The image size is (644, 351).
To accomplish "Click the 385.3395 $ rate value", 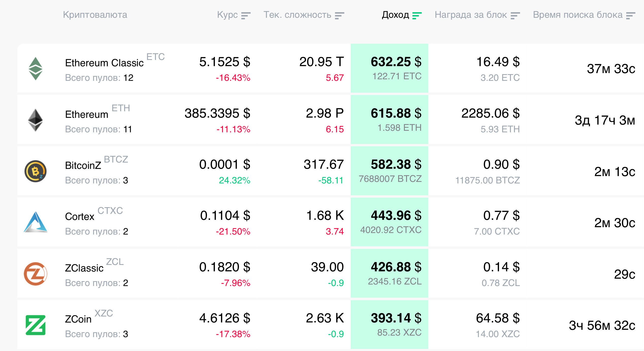I will click(217, 113).
